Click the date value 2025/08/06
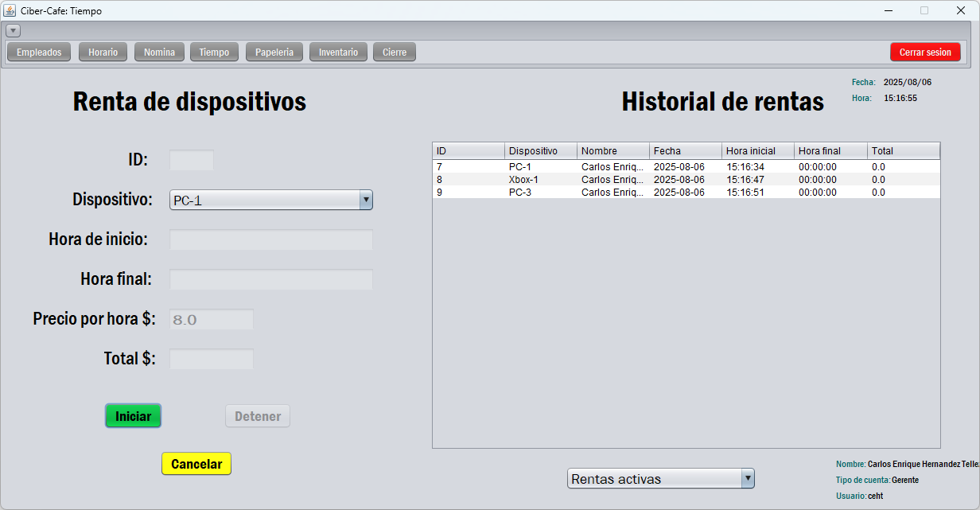 [x=908, y=82]
